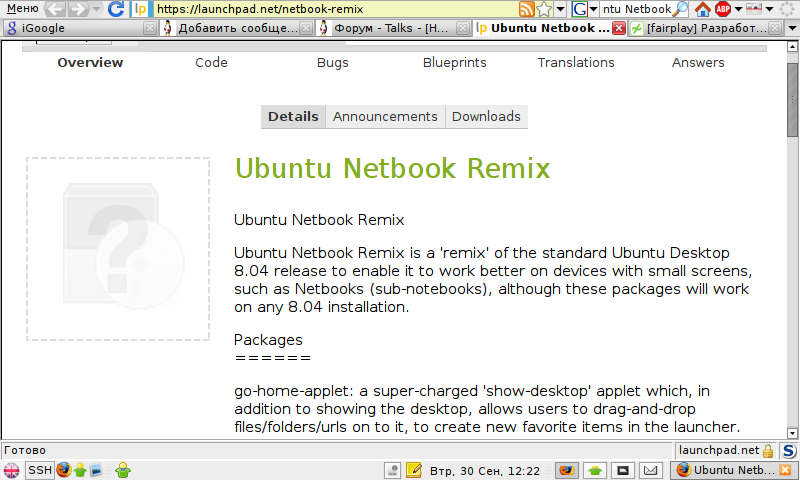Screen dimensions: 800x480
Task: Open the yellow sticky notes tray icon
Action: tap(414, 470)
